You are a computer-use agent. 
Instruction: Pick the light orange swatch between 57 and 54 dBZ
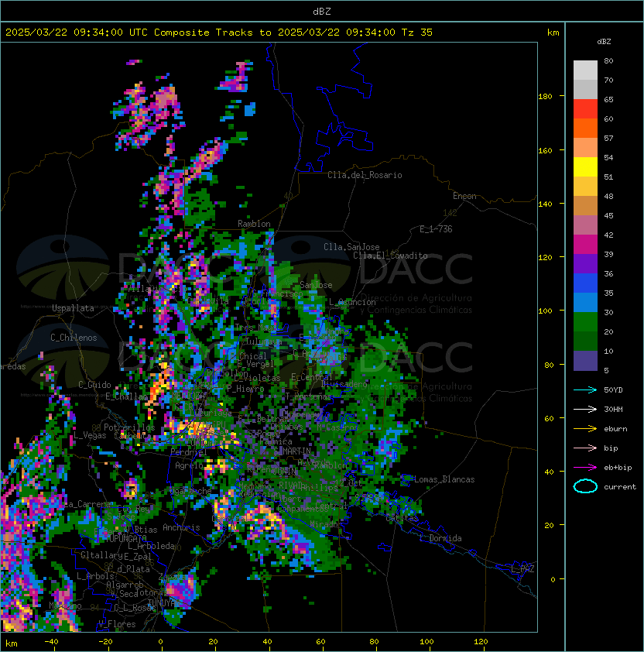[585, 148]
